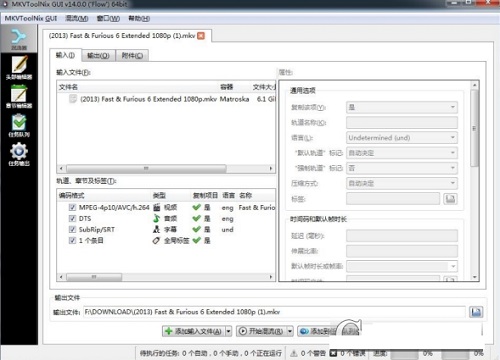500x360 pixels.
Task: Open arrow next to Start muxing button
Action: pos(290,331)
